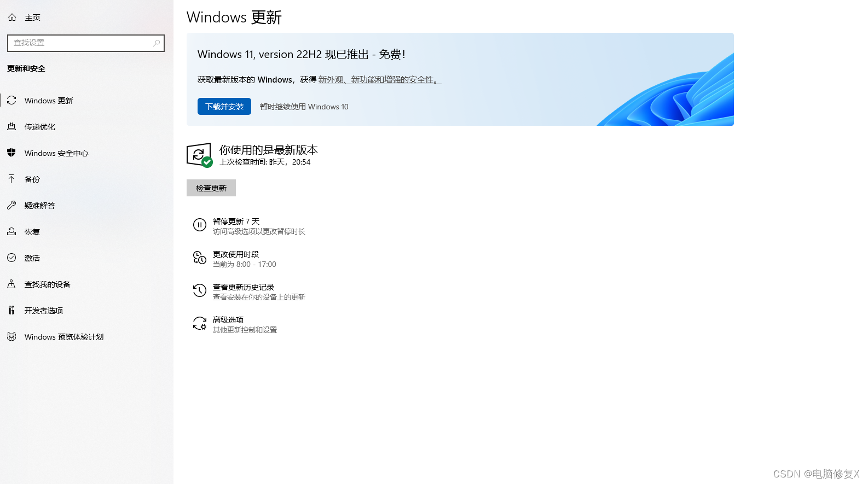Click the Windows 更新 page title
Image resolution: width=868 pixels, height=484 pixels.
click(x=234, y=18)
